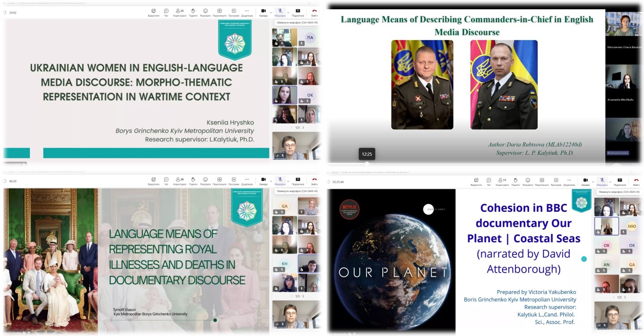Raise hand with Підняти in 46:20 meeting
644x336 pixels.
(x=193, y=181)
